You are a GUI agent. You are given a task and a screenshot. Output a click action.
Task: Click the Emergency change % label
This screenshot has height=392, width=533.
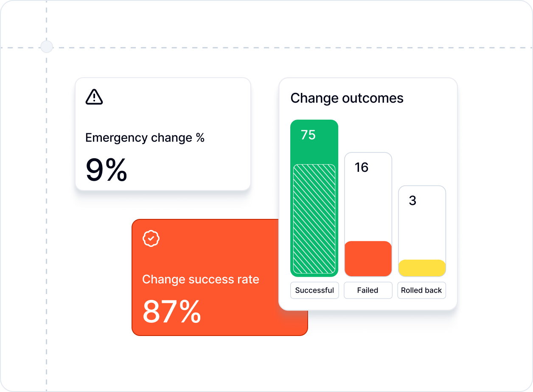145,138
